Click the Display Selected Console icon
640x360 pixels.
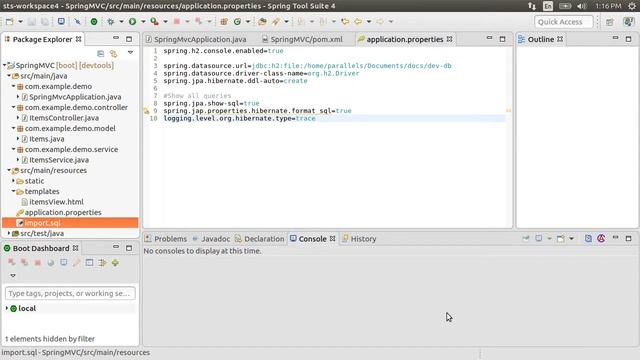tap(539, 238)
